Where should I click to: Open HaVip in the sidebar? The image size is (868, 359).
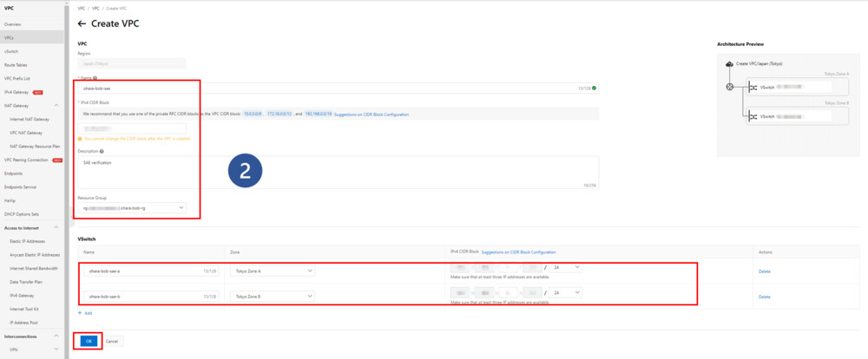point(10,200)
